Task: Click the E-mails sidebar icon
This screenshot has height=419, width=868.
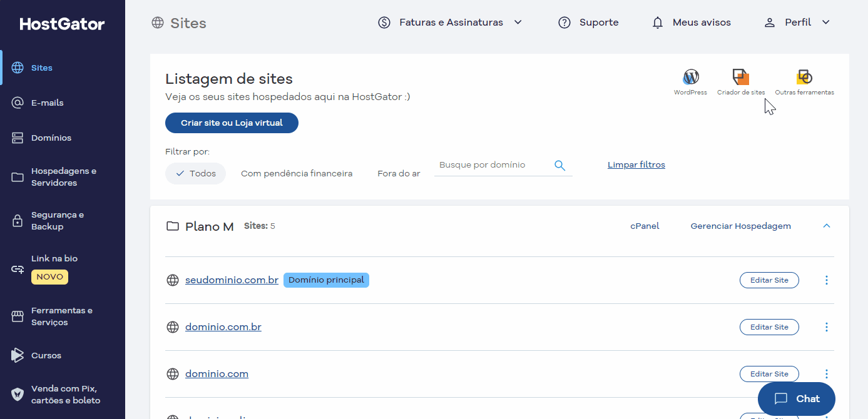Action: 17,103
